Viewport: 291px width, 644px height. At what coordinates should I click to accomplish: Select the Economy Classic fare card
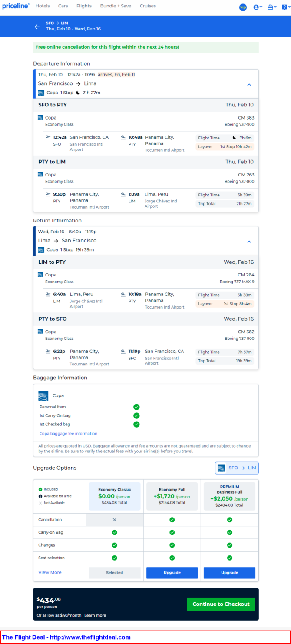pos(115,496)
